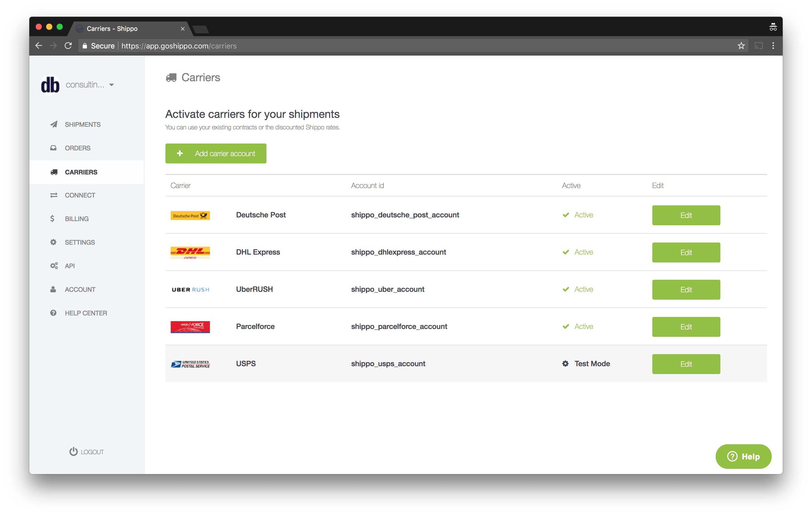Edit the DHL Express carrier
The height and width of the screenshot is (516, 812).
[686, 252]
